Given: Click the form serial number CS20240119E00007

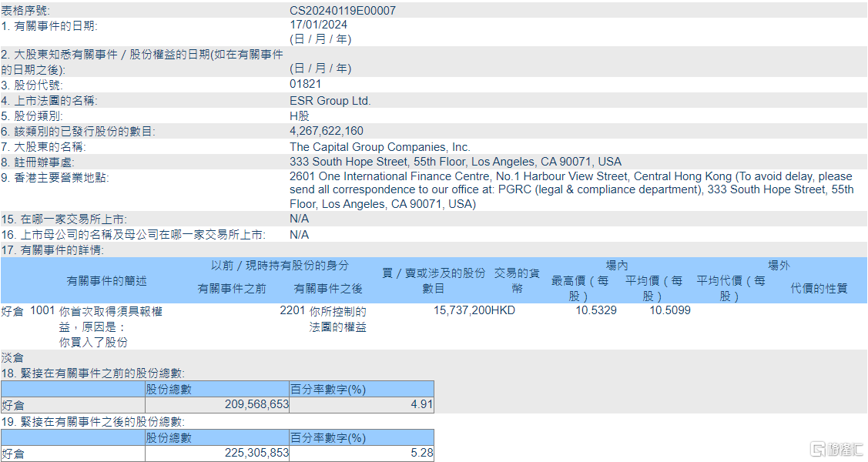Looking at the screenshot, I should click(x=343, y=11).
